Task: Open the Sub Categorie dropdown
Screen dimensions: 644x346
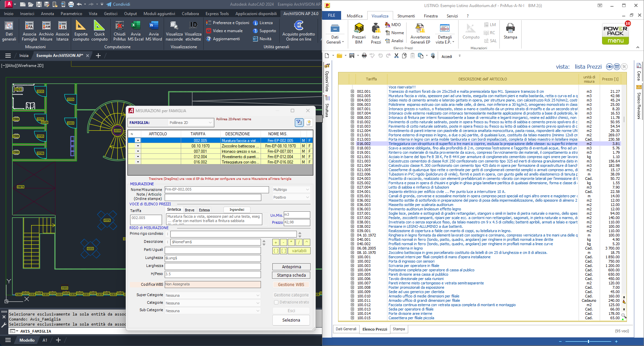Action: 213,311
